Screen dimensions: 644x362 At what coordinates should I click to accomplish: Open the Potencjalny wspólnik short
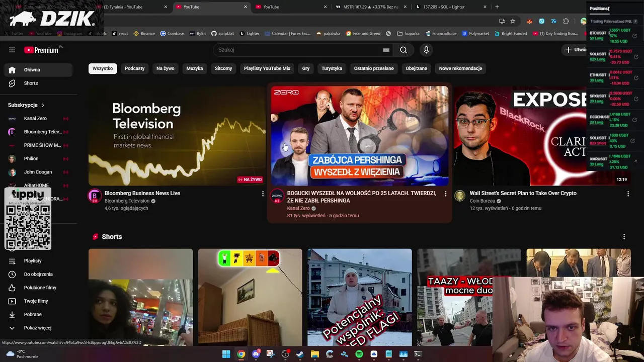(x=360, y=298)
